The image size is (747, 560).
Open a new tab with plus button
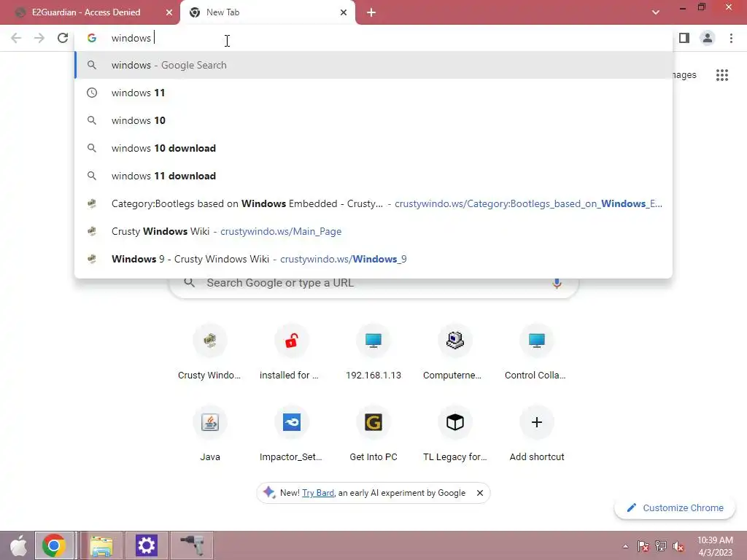(371, 12)
